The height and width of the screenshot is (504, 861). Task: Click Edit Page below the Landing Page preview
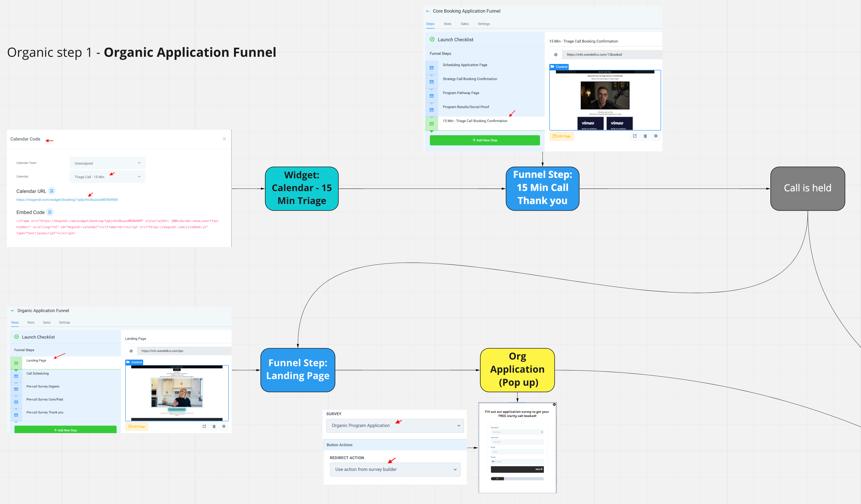pos(136,426)
